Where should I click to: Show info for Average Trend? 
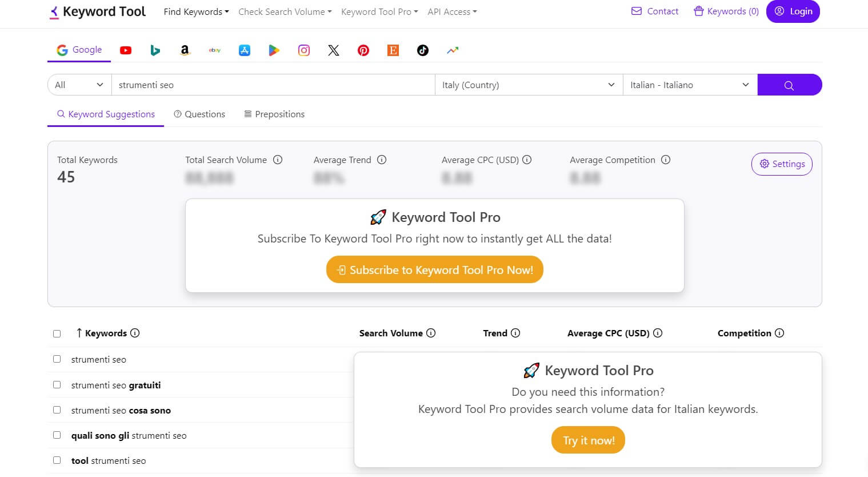[382, 160]
